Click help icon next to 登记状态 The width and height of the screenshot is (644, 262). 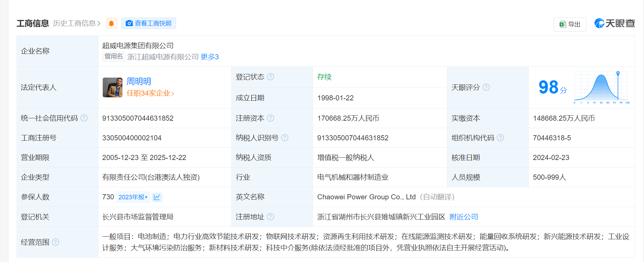270,77
